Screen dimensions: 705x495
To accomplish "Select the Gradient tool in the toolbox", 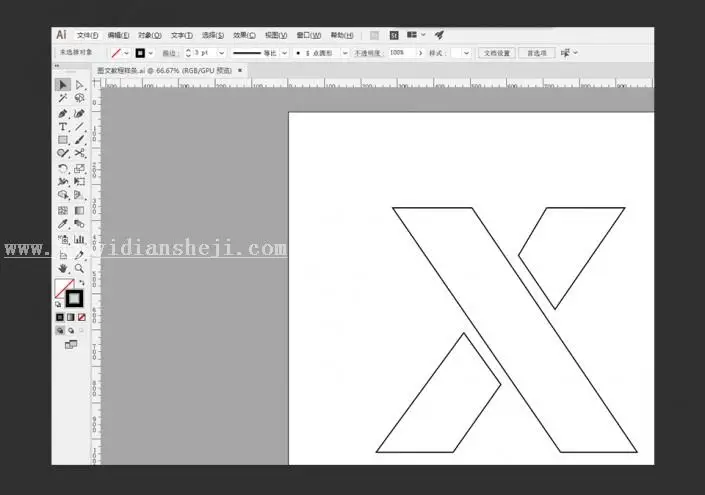I will (80, 210).
